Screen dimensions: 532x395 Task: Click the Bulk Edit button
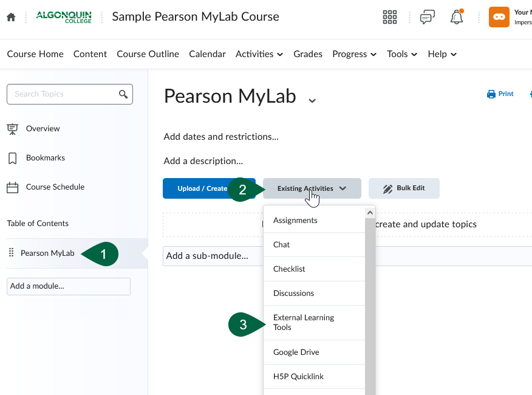tap(404, 188)
